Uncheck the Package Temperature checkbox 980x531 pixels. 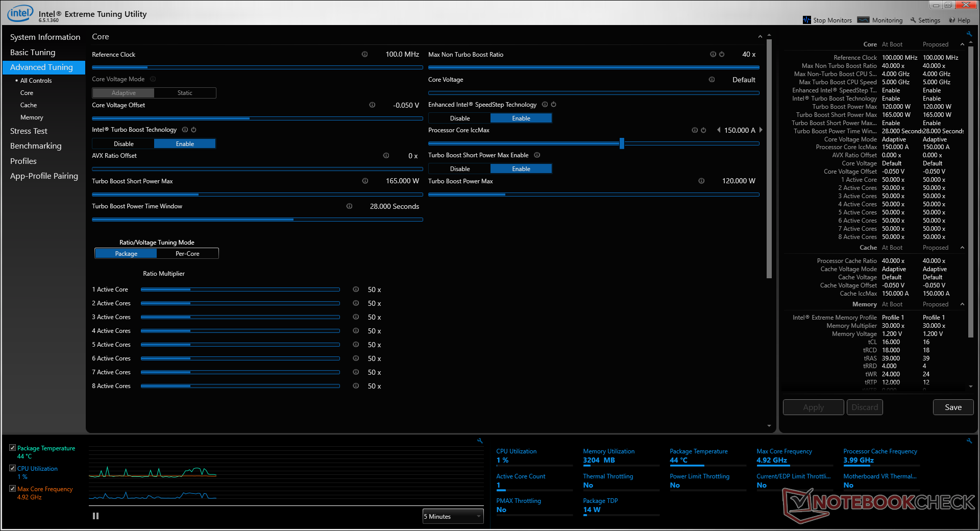pyautogui.click(x=13, y=448)
